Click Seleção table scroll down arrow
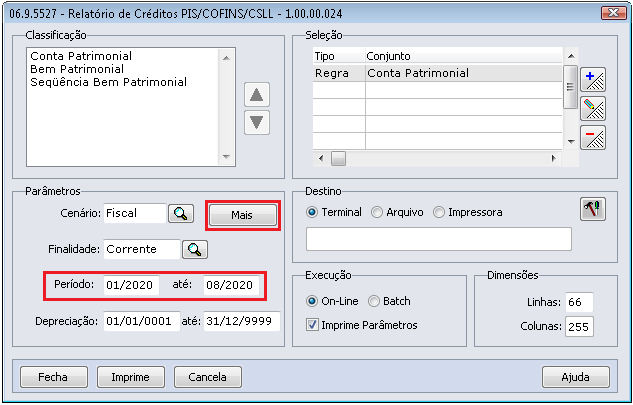The image size is (633, 405). 570,141
